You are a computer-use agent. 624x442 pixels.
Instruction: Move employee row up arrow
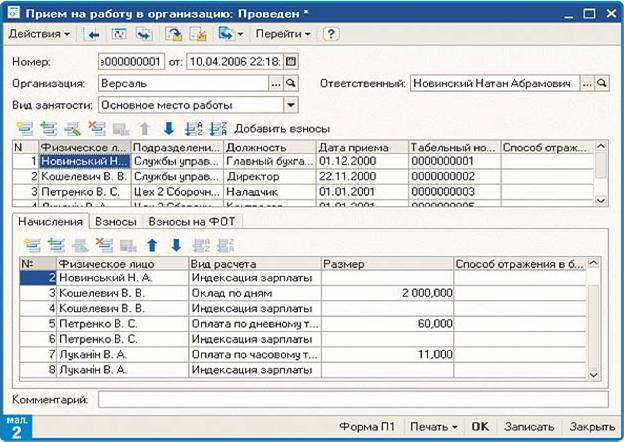click(145, 129)
